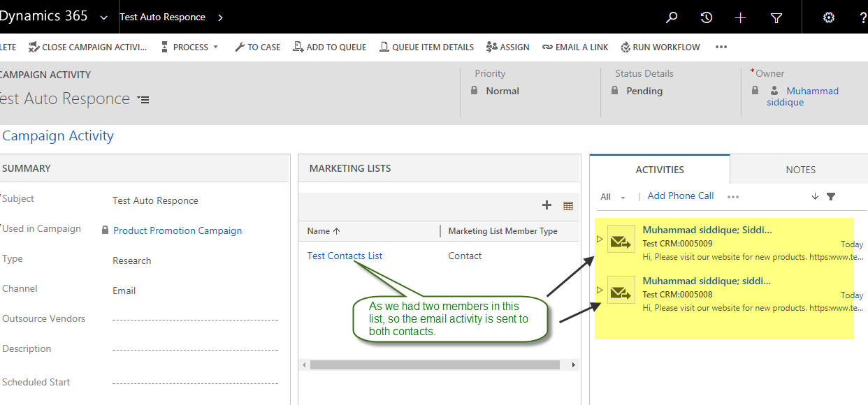Switch to the Notes tab

point(800,170)
